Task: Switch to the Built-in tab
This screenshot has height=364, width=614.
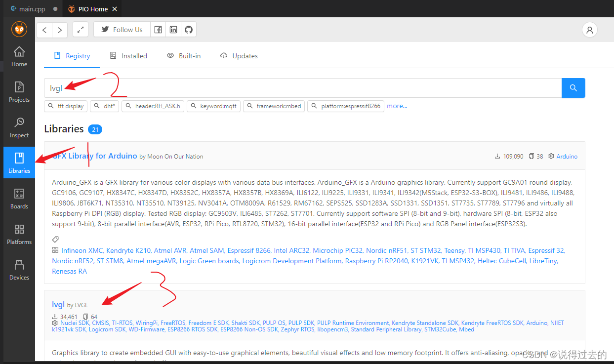Action: coord(184,56)
